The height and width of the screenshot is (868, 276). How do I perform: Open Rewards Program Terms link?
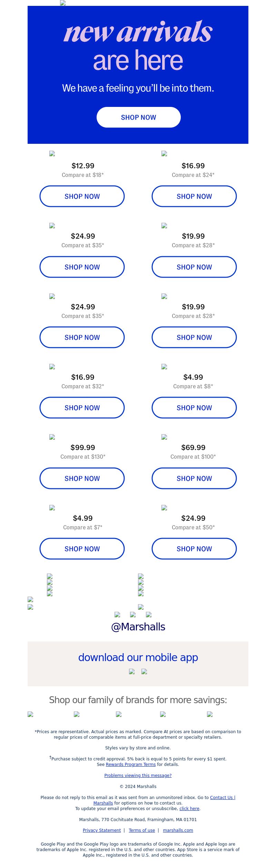[131, 765]
